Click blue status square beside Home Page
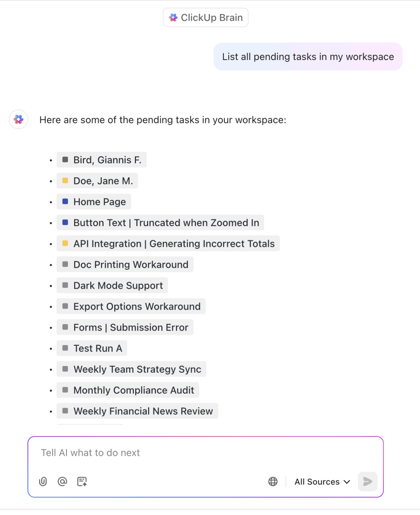 click(65, 202)
